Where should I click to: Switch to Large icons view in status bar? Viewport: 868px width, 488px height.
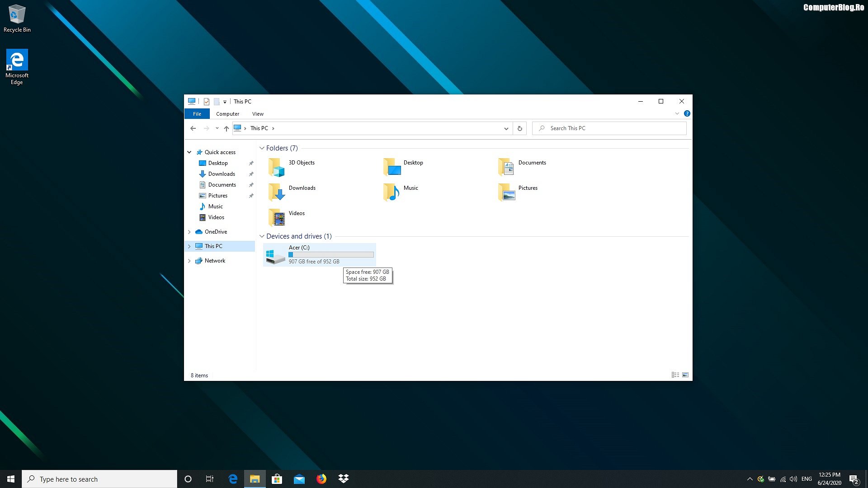coord(685,375)
